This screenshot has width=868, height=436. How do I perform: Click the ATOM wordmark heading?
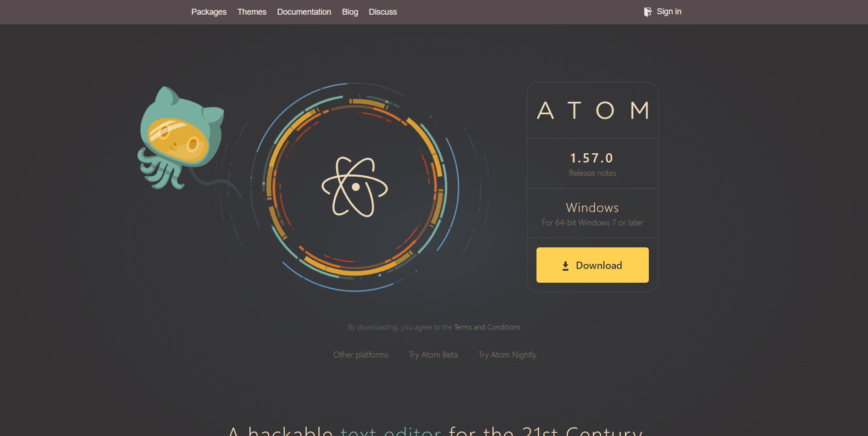592,111
